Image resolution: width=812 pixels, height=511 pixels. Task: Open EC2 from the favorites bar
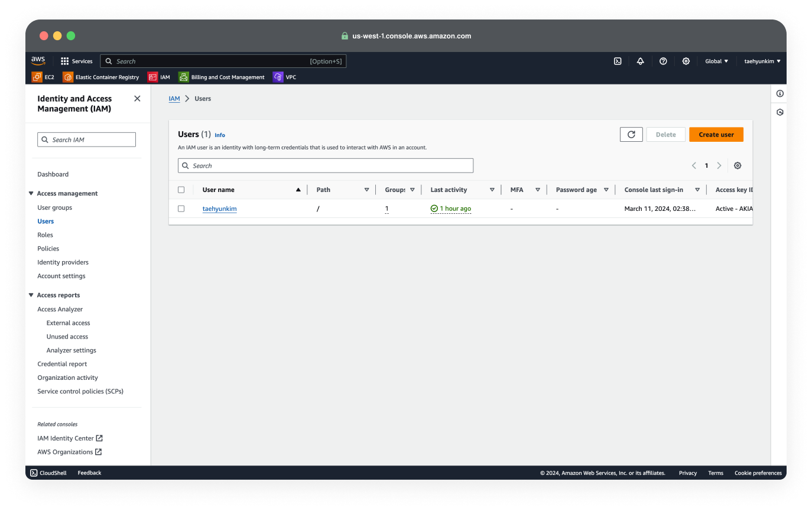click(44, 77)
